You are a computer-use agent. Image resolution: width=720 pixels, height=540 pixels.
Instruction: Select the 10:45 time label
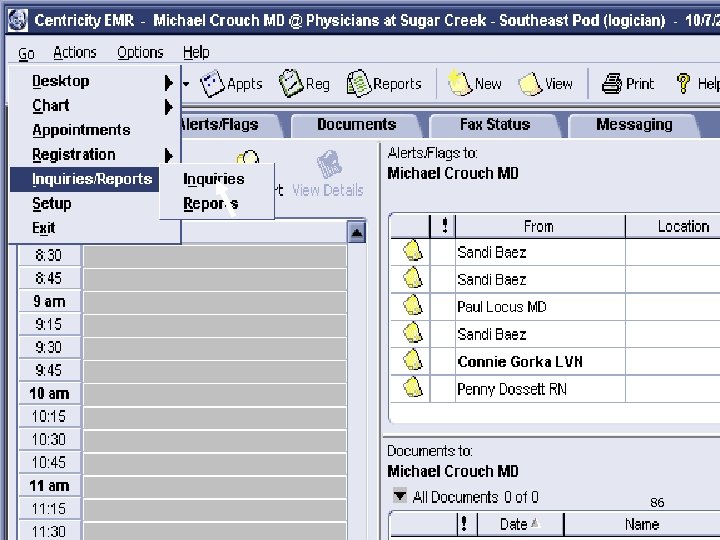coord(49,462)
